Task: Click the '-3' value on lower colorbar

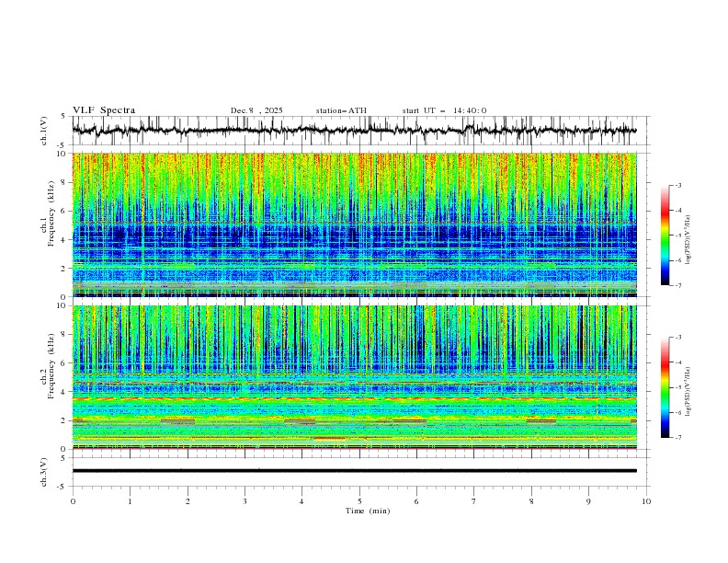Action: point(677,338)
